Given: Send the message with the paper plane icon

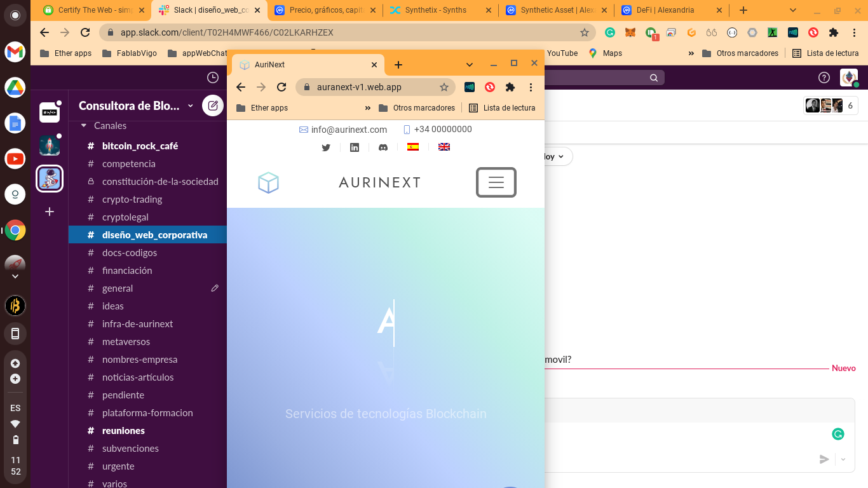Looking at the screenshot, I should tap(824, 459).
